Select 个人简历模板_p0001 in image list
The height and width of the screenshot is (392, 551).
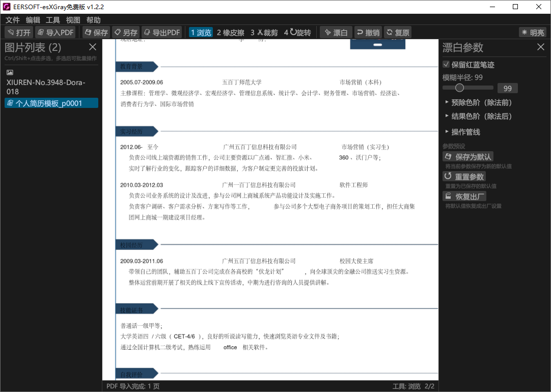pos(51,103)
